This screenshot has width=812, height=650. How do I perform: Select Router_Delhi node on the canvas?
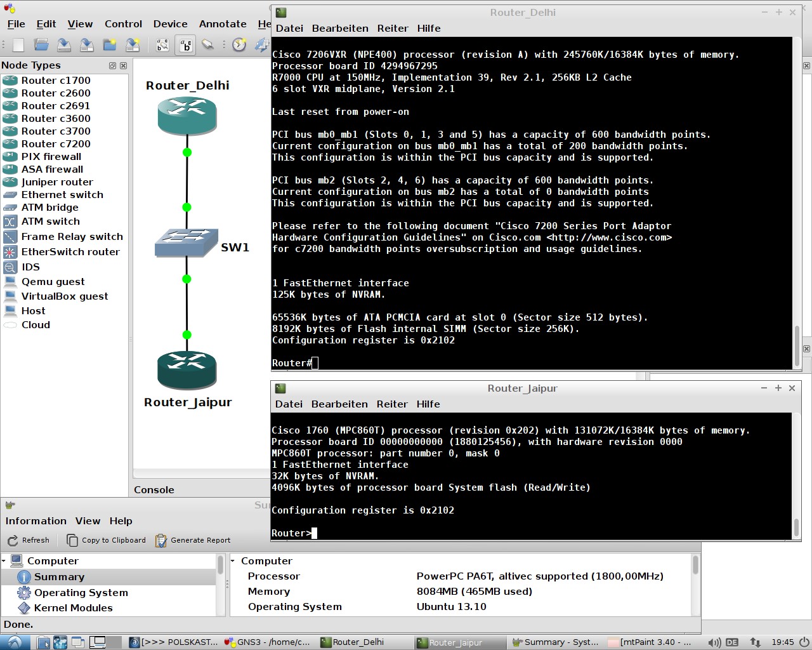pos(187,116)
